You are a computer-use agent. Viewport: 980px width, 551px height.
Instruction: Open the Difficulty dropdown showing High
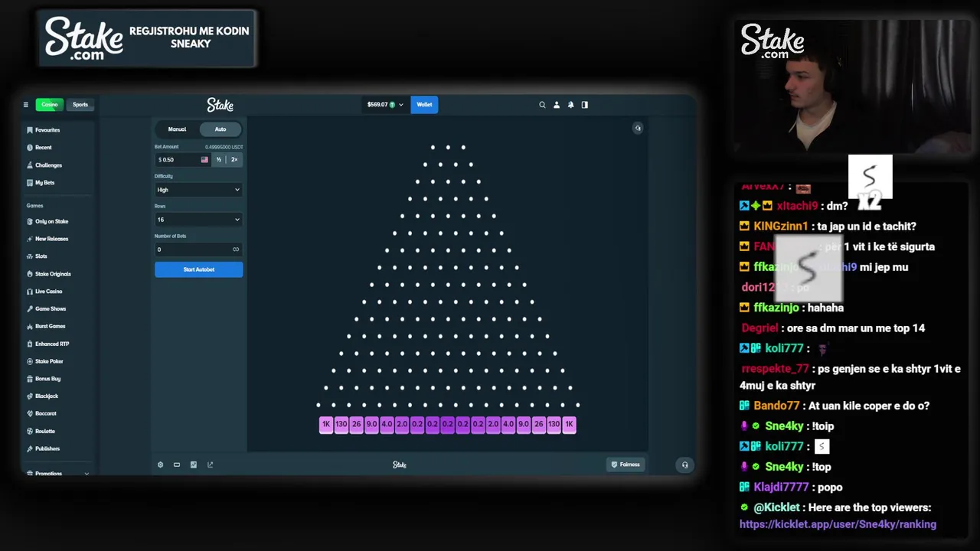pyautogui.click(x=198, y=190)
